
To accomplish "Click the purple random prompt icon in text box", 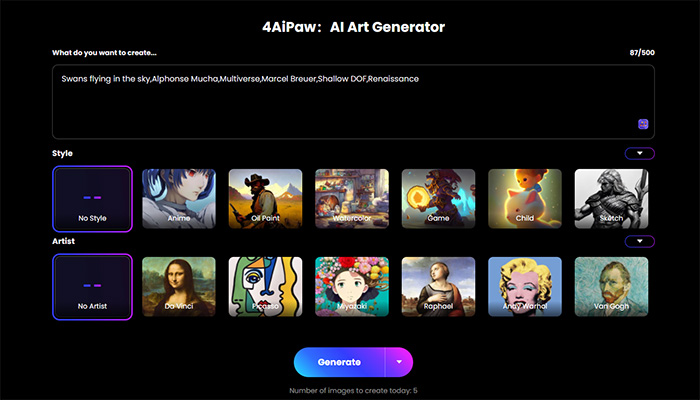I will pos(643,124).
